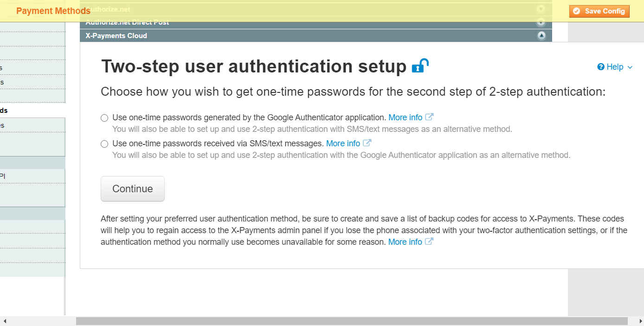Collapse the X-Payments Cloud section
644x326 pixels.
tap(541, 36)
